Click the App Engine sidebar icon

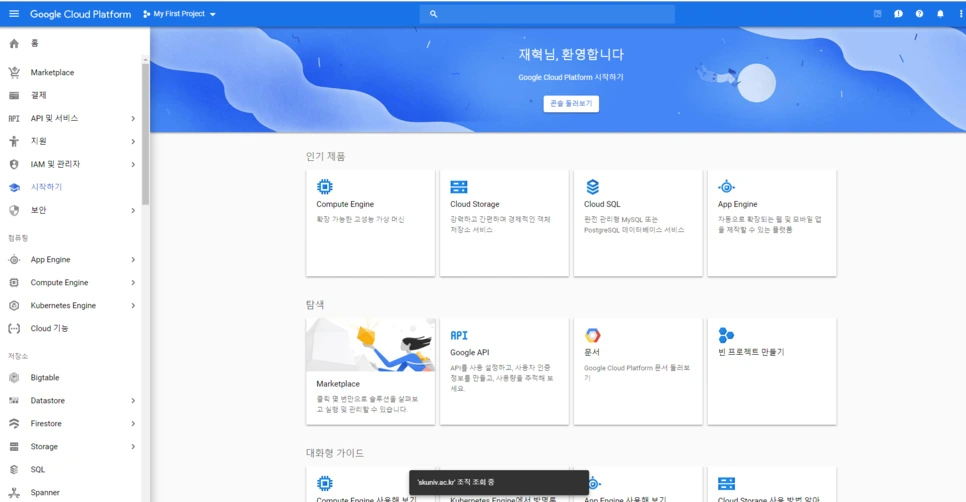pyautogui.click(x=14, y=259)
